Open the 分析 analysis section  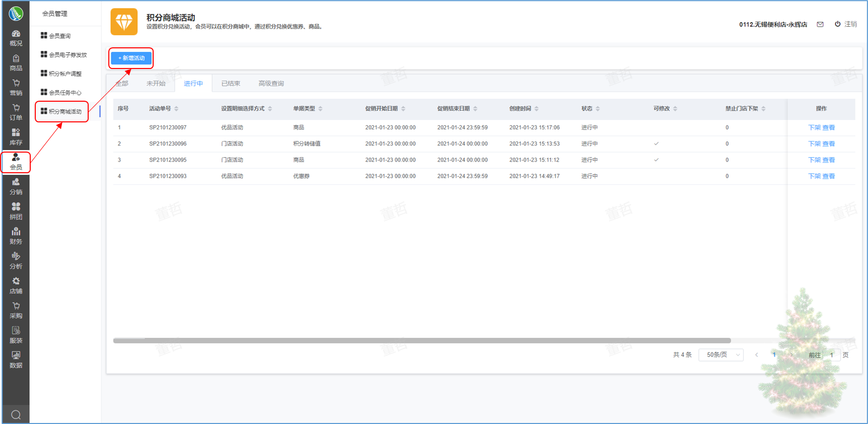(x=16, y=261)
